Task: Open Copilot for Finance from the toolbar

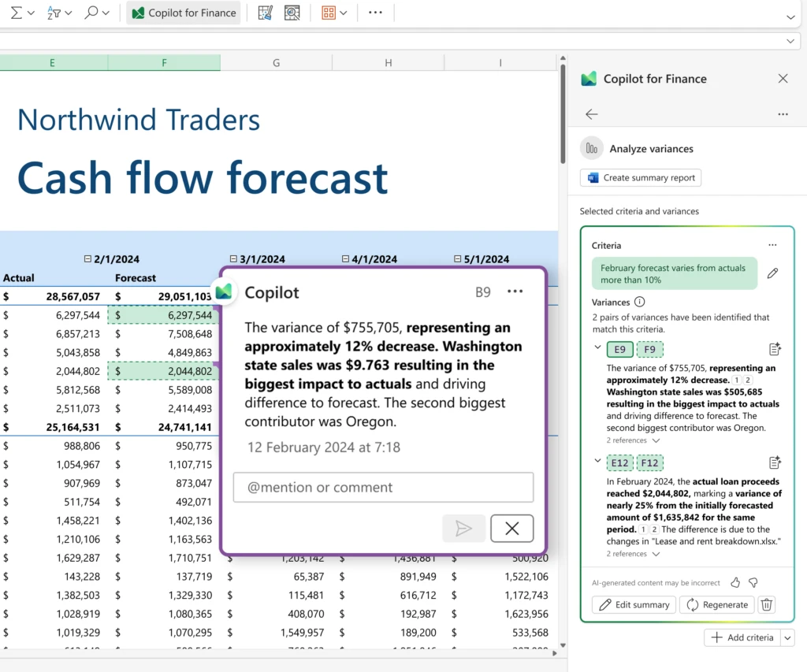Action: coord(183,13)
